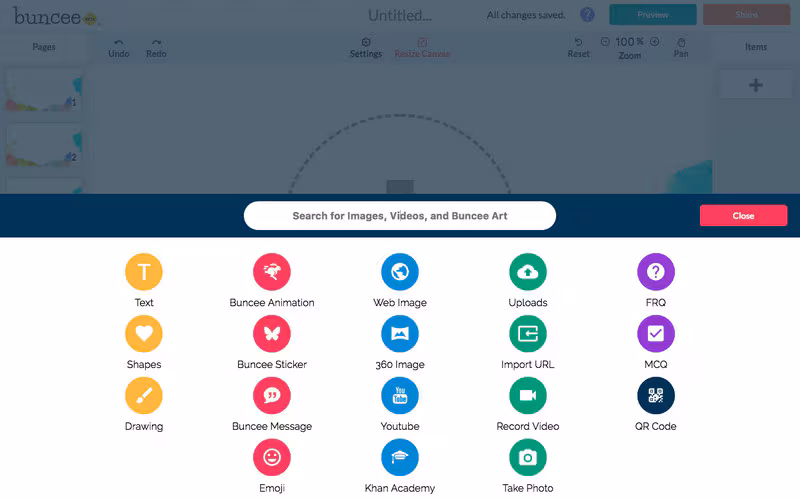Reset the canvas view
Screen dimensions: 800x500
point(579,48)
